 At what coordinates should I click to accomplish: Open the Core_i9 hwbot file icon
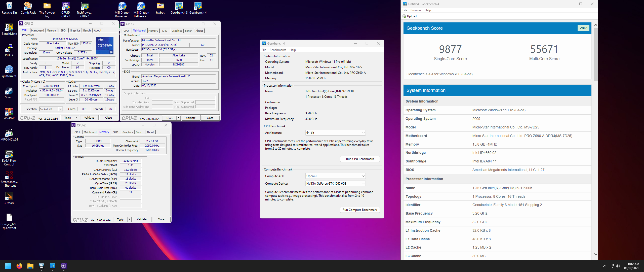coord(9,221)
